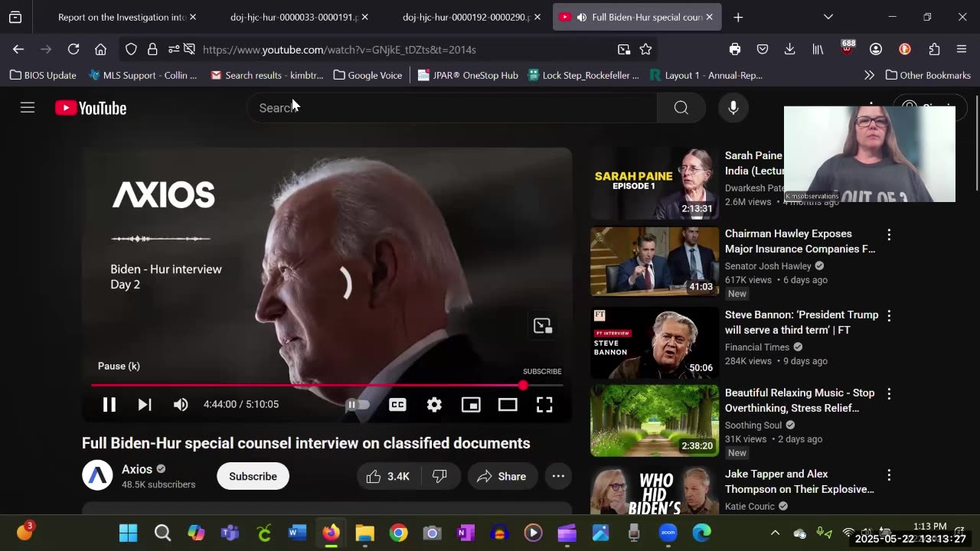The image size is (980, 551).
Task: Click the YouTube search magnifier button
Action: tap(681, 108)
